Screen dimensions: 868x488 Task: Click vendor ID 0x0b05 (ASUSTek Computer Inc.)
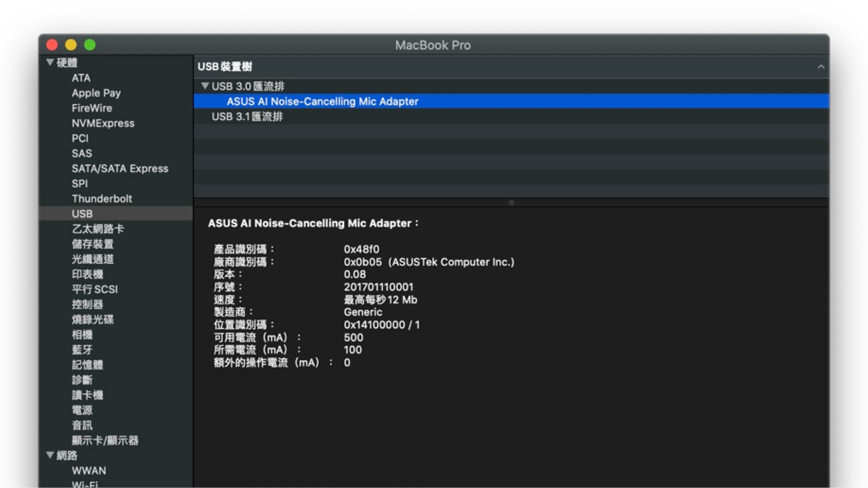(x=429, y=262)
